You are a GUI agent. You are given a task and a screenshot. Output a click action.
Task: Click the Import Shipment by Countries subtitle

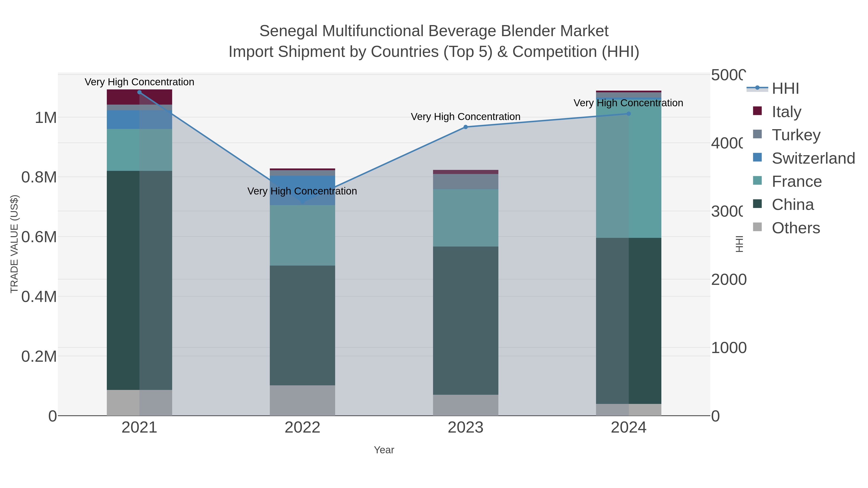click(434, 52)
